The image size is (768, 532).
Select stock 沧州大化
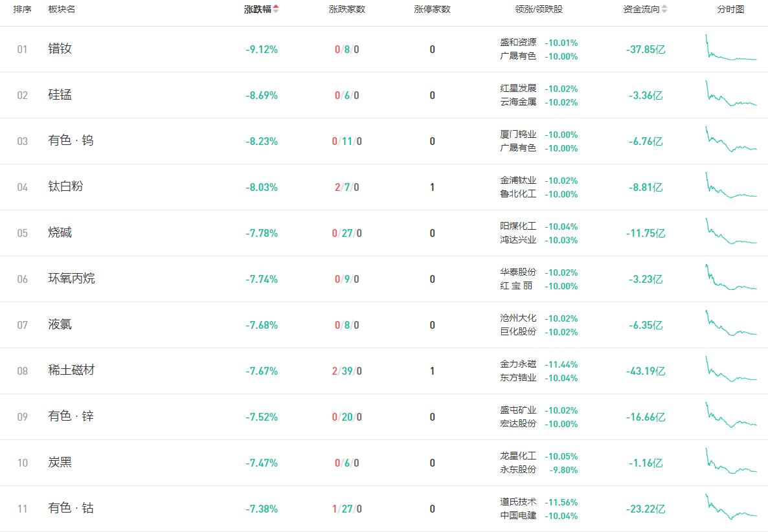(x=518, y=318)
